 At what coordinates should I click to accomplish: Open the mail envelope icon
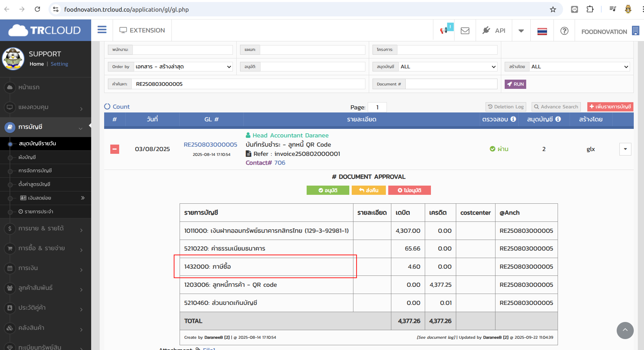[x=465, y=31]
